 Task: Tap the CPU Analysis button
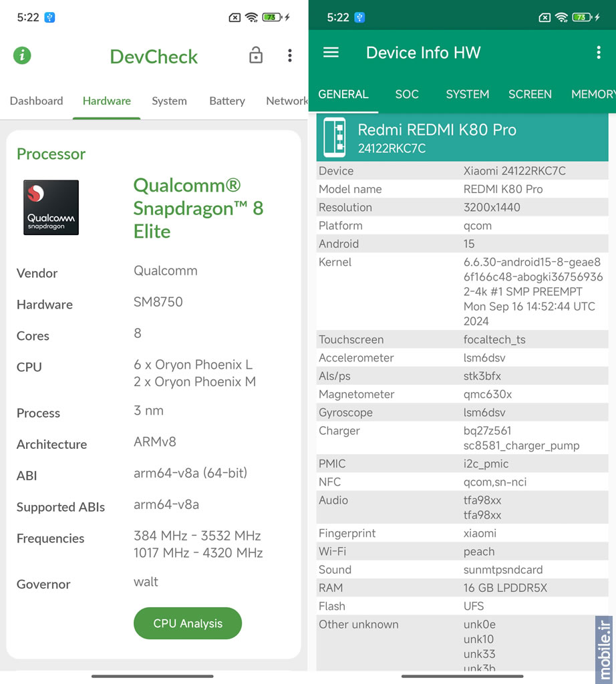(188, 623)
